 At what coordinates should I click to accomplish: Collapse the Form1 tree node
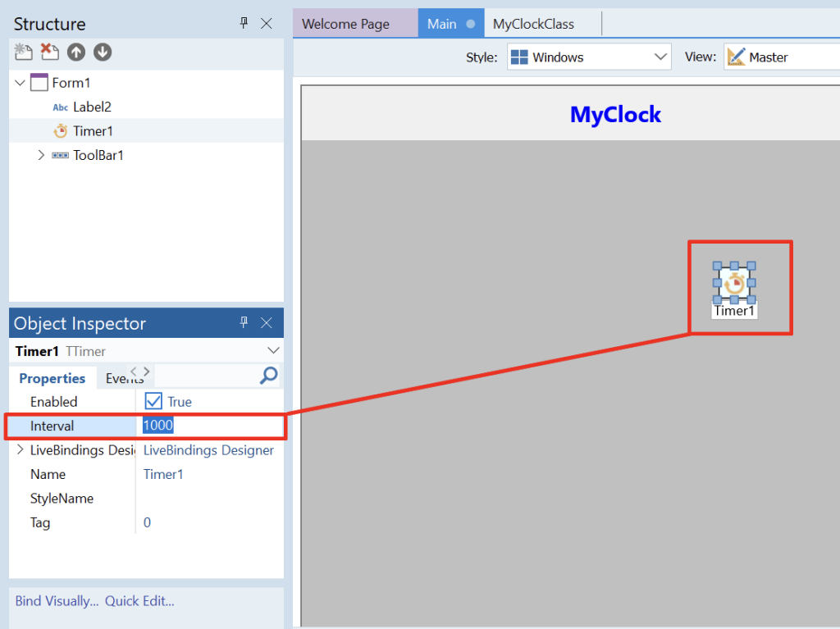pos(20,83)
